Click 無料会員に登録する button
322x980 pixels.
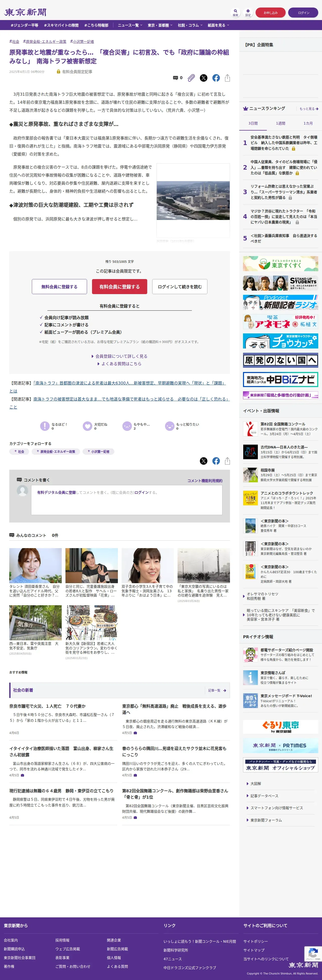pyautogui.click(x=59, y=287)
